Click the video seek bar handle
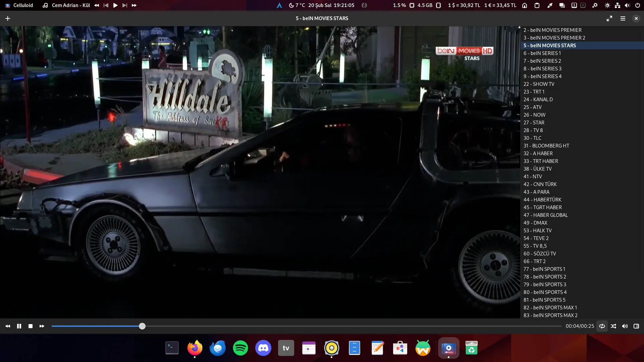 pos(142,326)
